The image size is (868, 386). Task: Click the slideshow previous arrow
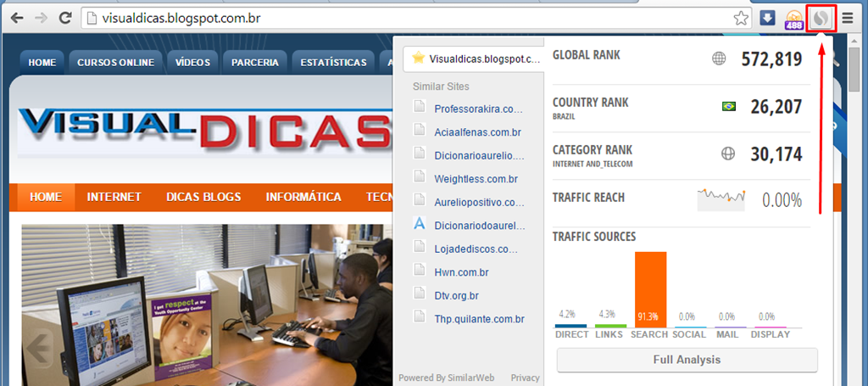38,349
